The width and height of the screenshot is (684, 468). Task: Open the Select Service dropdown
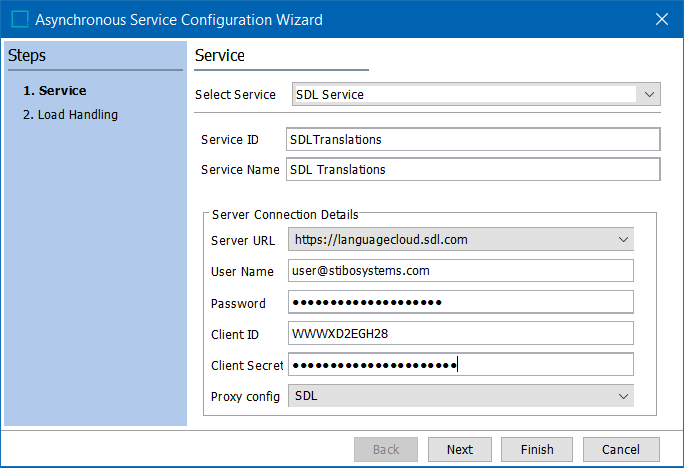coord(476,95)
